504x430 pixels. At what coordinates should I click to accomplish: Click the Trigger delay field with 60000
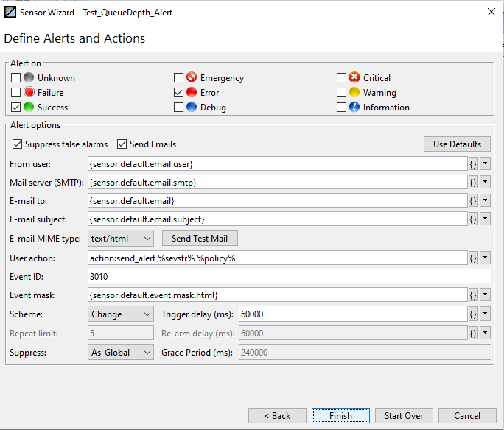tap(353, 314)
